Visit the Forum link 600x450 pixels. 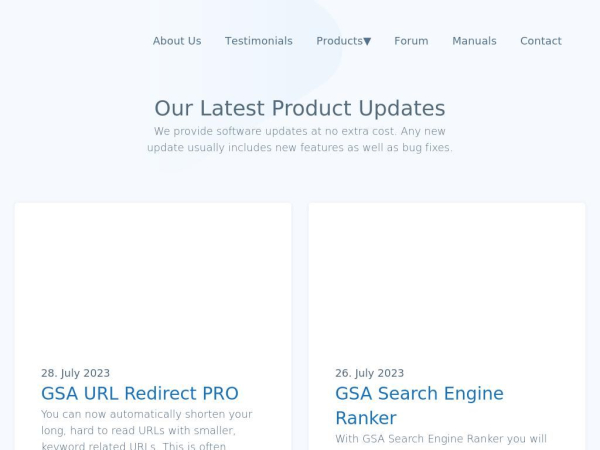[411, 41]
